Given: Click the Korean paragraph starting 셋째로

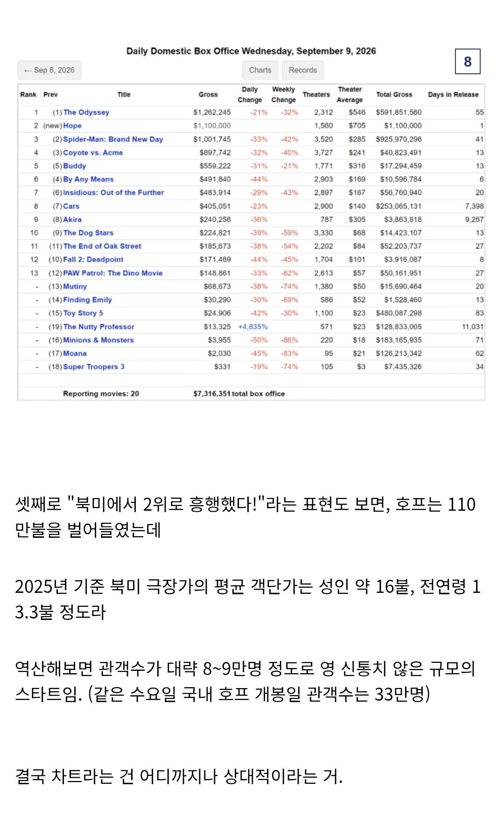Looking at the screenshot, I should click(245, 517).
